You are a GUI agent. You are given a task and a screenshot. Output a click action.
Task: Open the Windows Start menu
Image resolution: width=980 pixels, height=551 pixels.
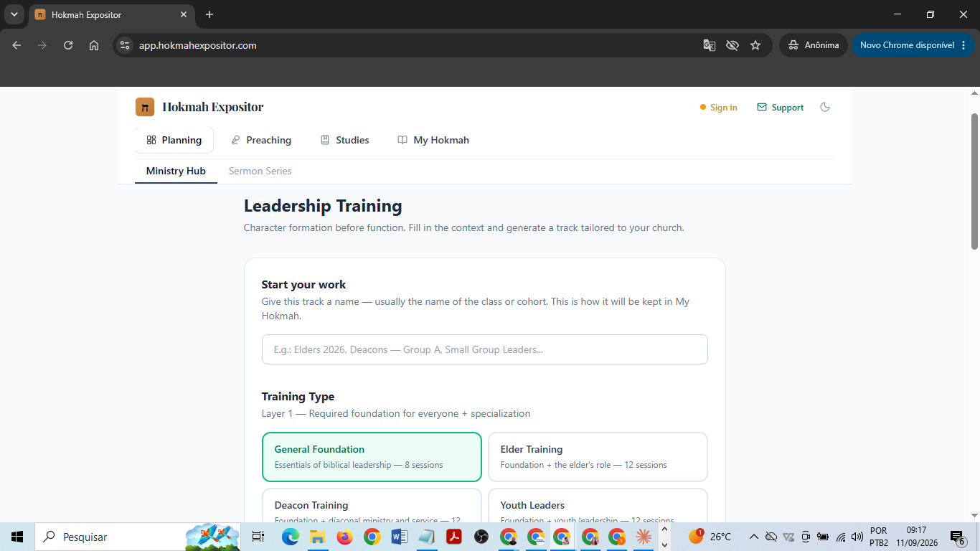(17, 537)
